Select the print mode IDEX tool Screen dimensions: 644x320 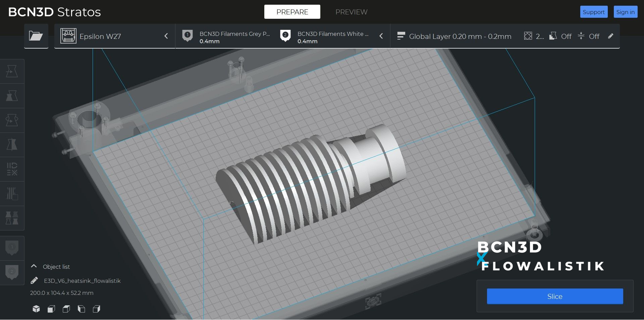coord(12,169)
